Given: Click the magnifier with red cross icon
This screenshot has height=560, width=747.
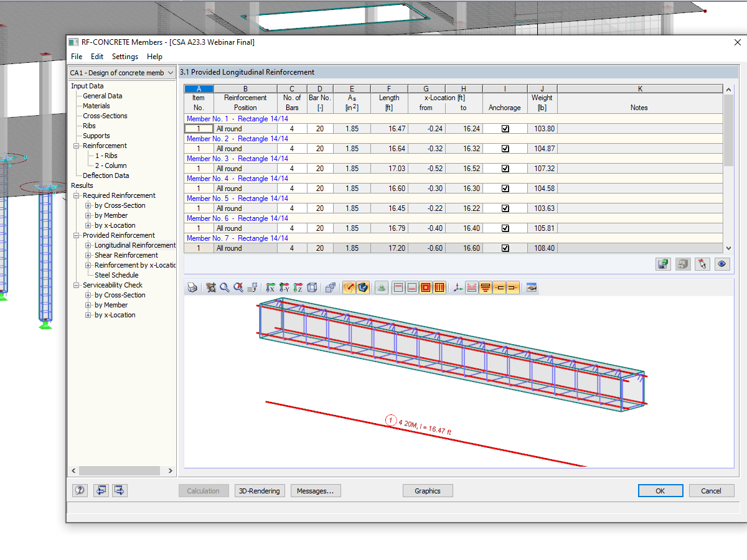Looking at the screenshot, I should [x=238, y=287].
